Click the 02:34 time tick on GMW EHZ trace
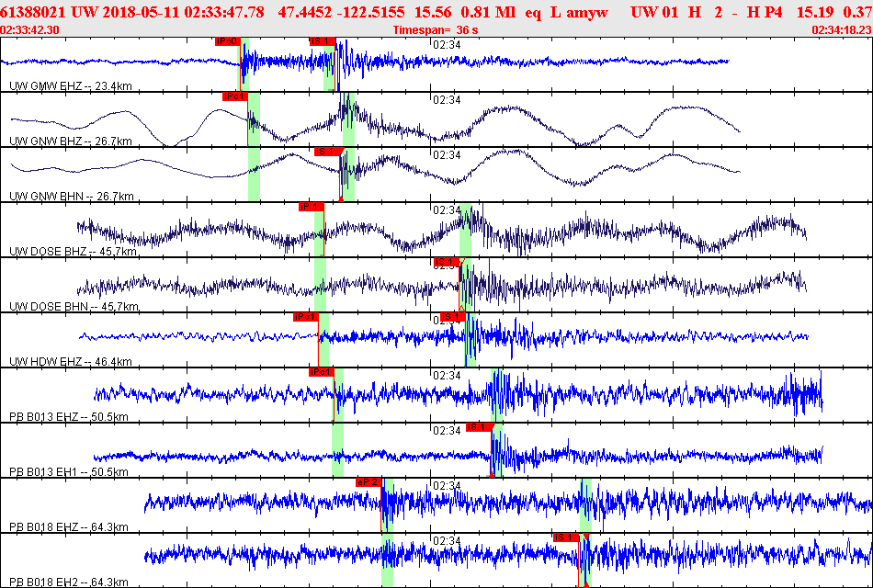 [x=448, y=44]
